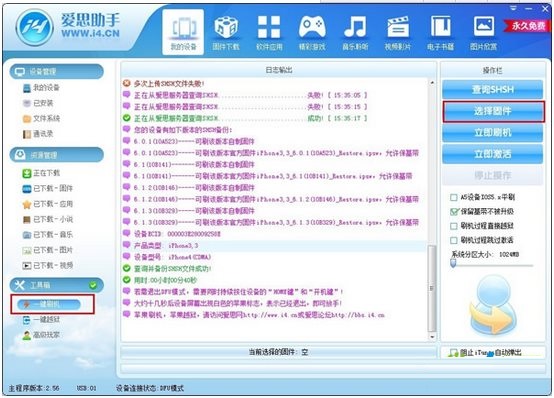Open 已下载-小说 downloaded novels
Image resolution: width=554 pixels, height=398 pixels.
tap(47, 219)
